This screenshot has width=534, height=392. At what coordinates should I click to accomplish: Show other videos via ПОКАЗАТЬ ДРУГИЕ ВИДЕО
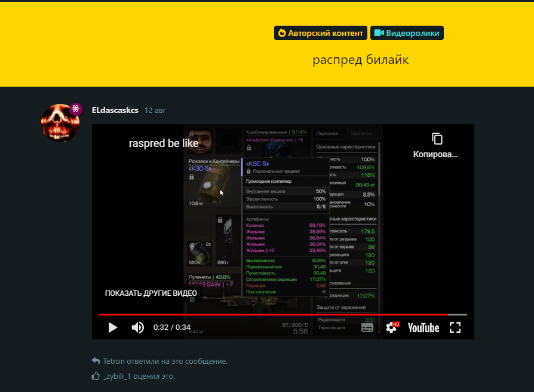click(151, 293)
